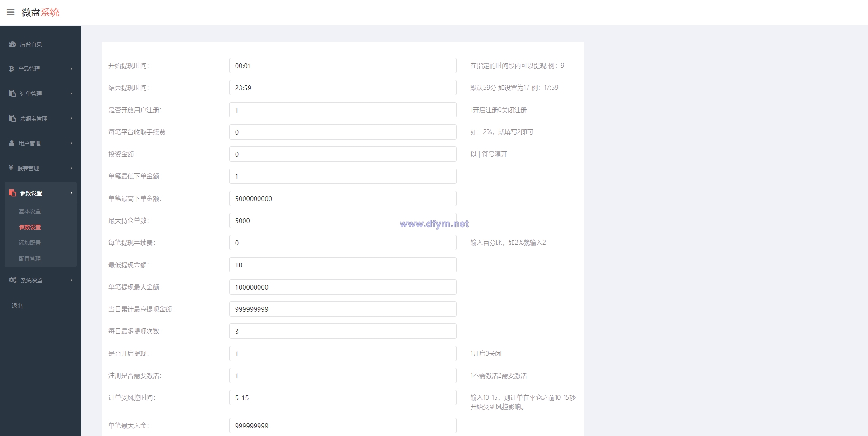
Task: Click the 单笔提现最大金额 field with 100000000
Action: [343, 287]
